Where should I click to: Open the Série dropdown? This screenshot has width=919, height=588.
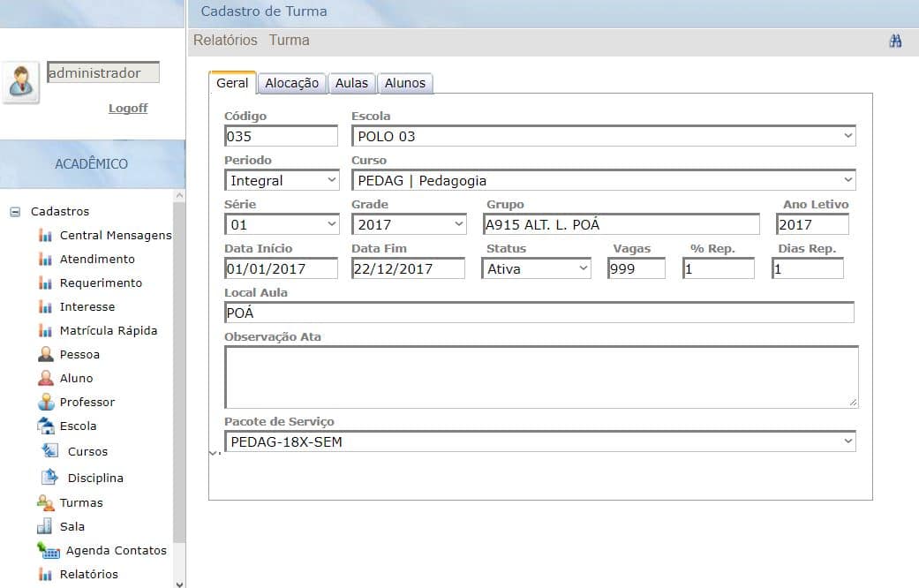point(282,224)
